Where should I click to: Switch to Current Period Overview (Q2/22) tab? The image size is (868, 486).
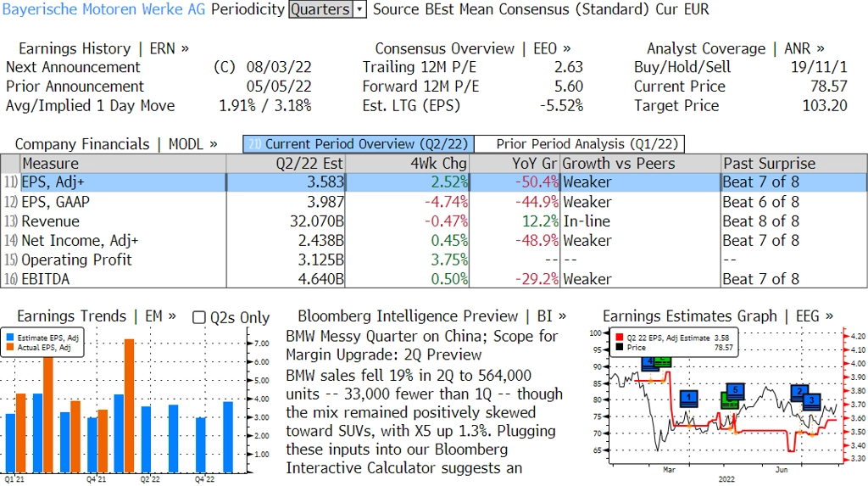coord(359,144)
